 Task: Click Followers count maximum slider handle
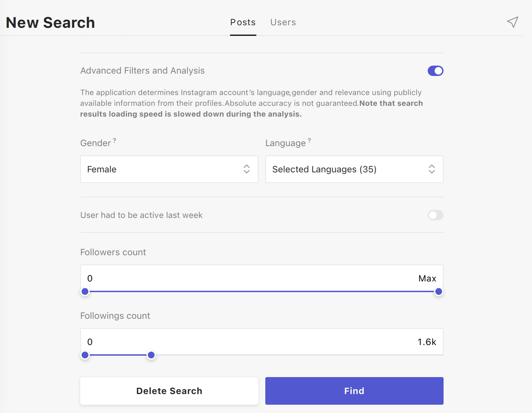(x=438, y=291)
